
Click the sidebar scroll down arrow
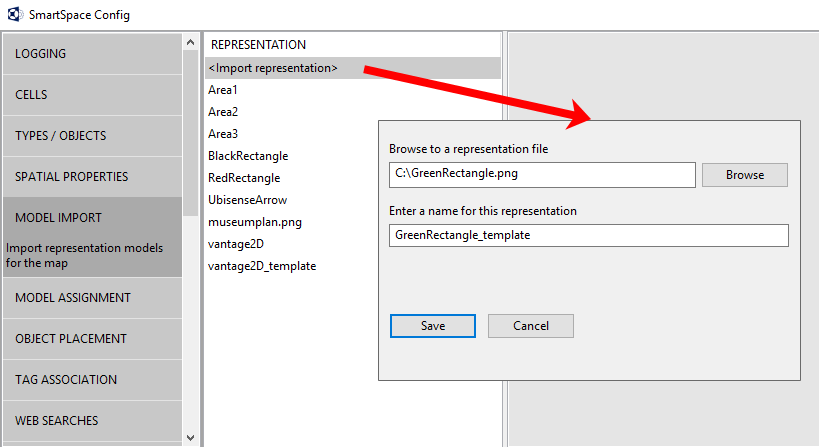pyautogui.click(x=190, y=438)
